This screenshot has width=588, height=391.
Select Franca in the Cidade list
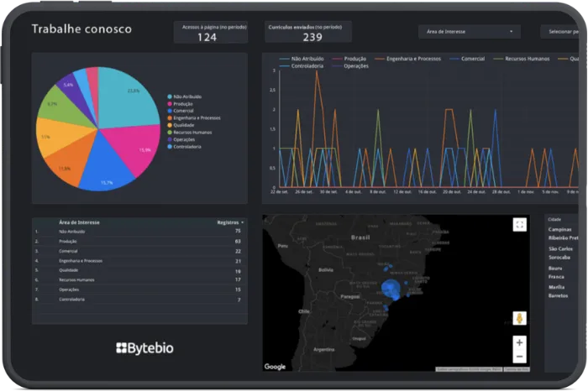[556, 277]
